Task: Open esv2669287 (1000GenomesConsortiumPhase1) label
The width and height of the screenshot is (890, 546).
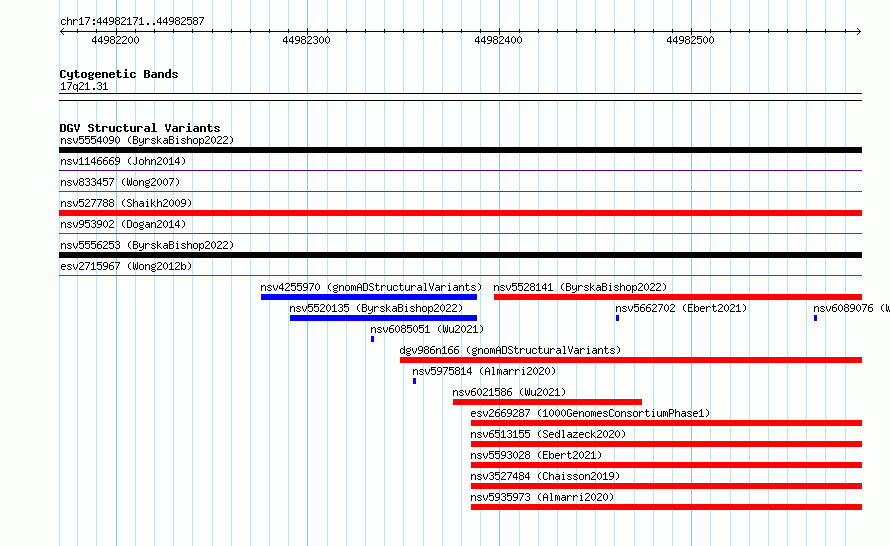Action: pyautogui.click(x=590, y=413)
